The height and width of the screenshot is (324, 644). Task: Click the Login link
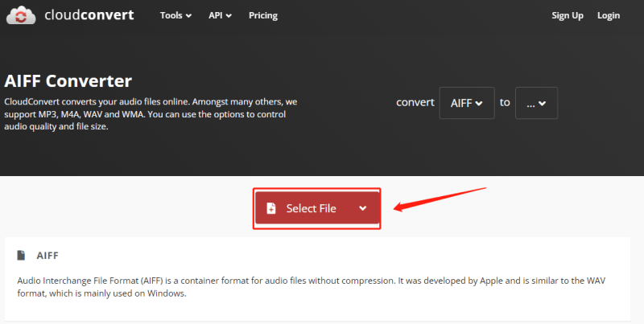tap(609, 15)
